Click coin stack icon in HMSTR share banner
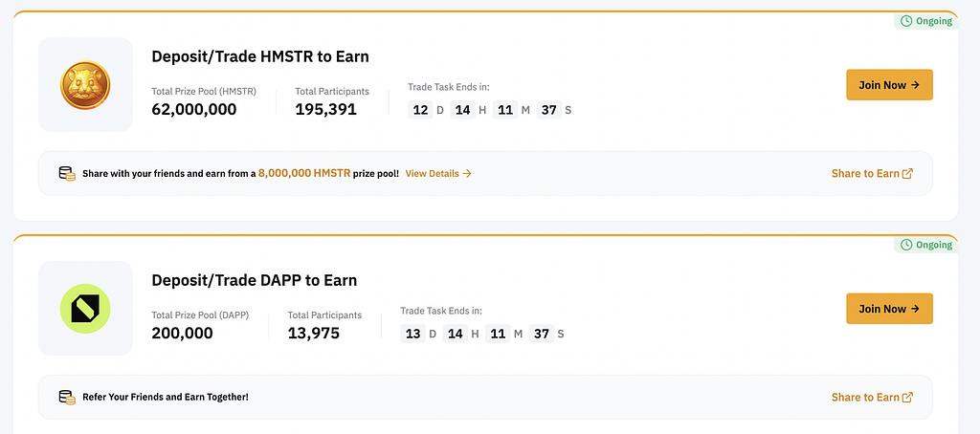The width and height of the screenshot is (980, 434). point(67,174)
